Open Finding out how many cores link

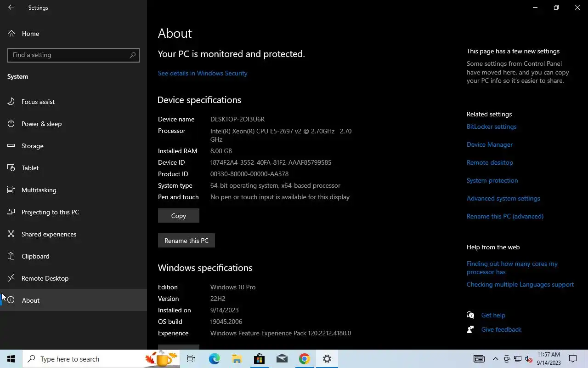(x=512, y=268)
